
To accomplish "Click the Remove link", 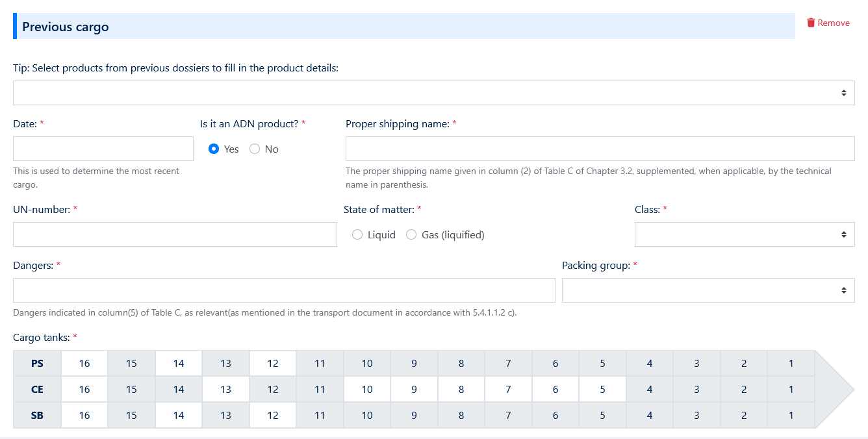I will point(834,22).
